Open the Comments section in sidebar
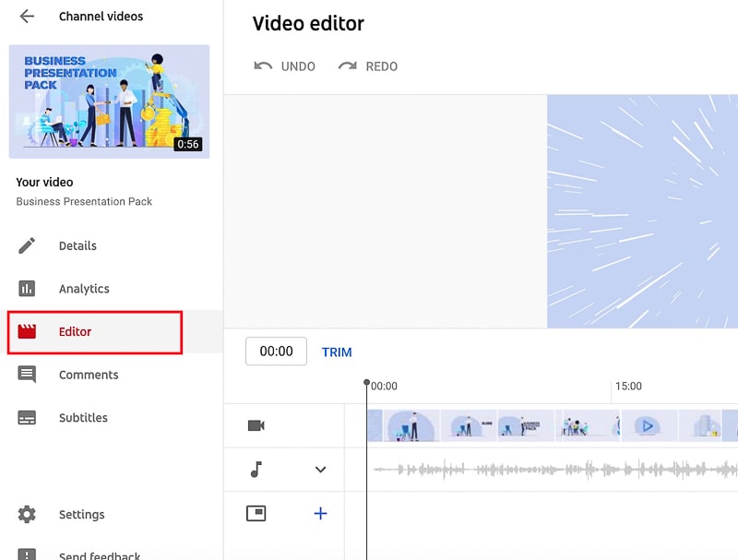The width and height of the screenshot is (738, 560). (89, 375)
